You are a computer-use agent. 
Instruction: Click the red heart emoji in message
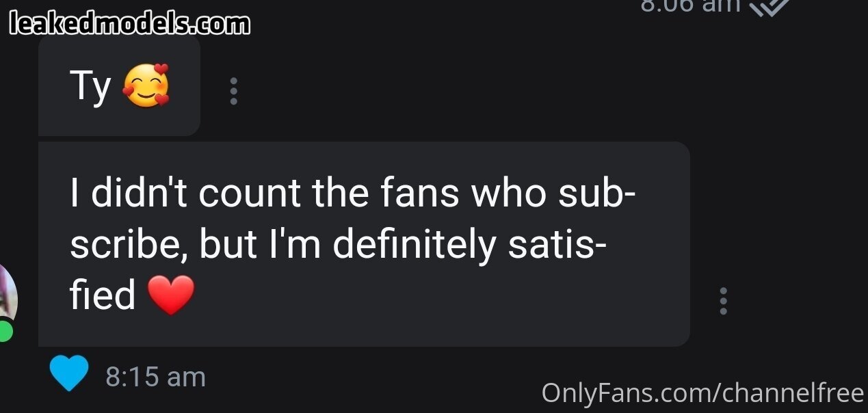[171, 295]
